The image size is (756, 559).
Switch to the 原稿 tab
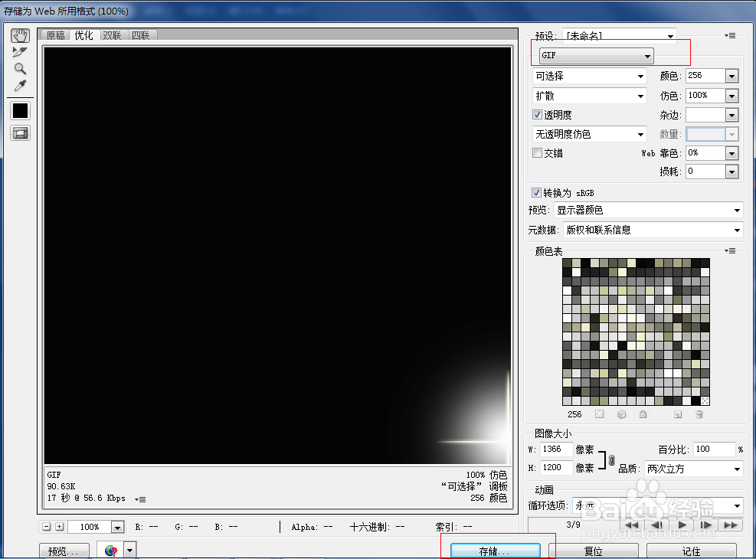coord(55,34)
